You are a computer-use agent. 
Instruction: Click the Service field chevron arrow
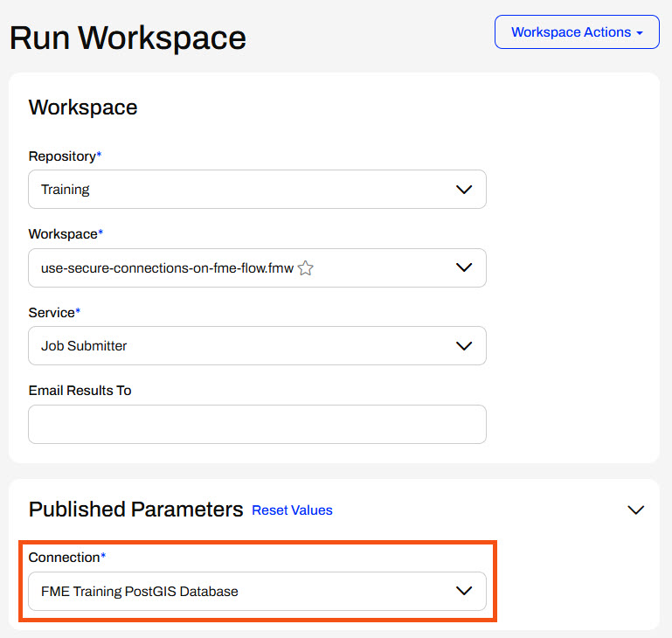coord(464,346)
